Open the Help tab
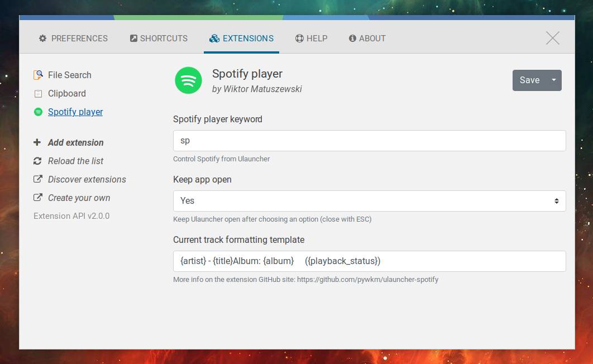Screen dimensions: 593x364 click(x=311, y=38)
